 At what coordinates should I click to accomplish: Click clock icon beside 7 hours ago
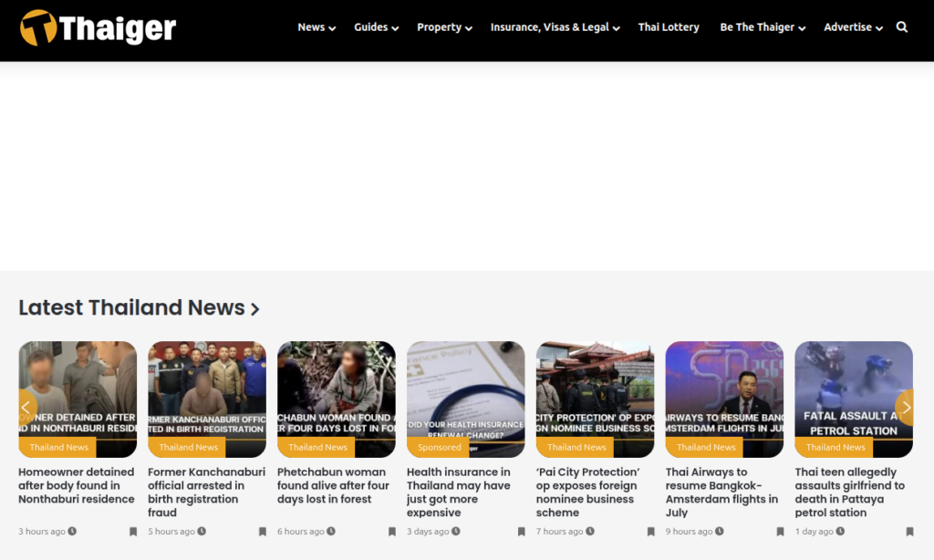click(x=590, y=531)
